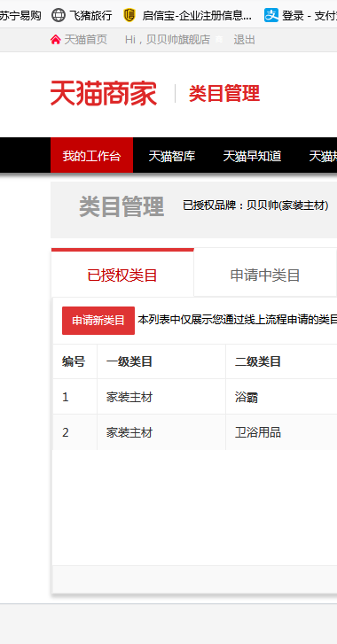Open 天猫早知道 in the navigation bar
The image size is (337, 644).
(x=252, y=156)
